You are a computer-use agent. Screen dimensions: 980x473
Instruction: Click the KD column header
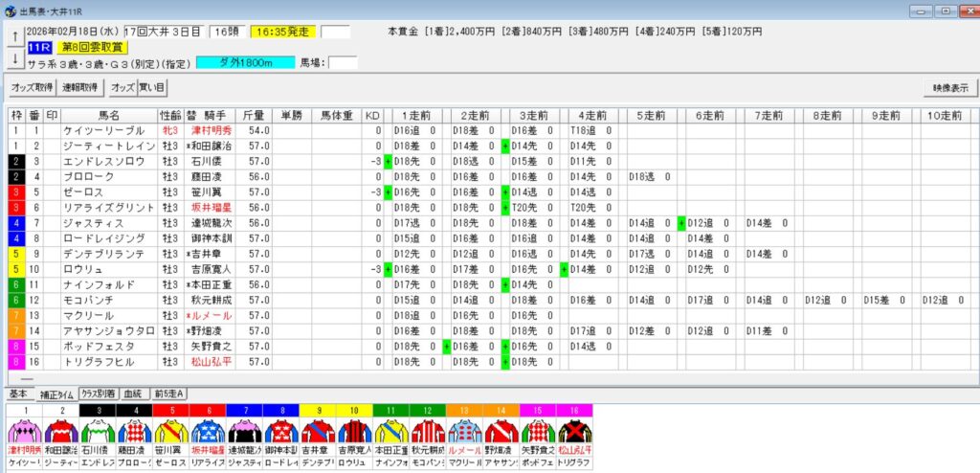(372, 115)
